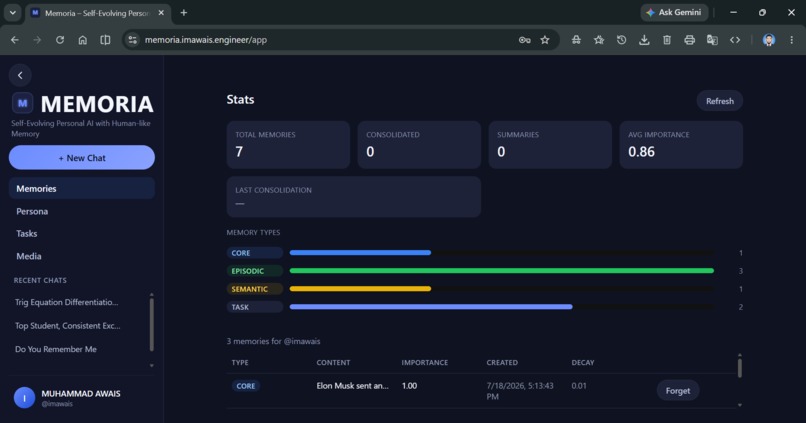Image resolution: width=806 pixels, height=423 pixels.
Task: Select the Last Consolidation card
Action: (x=354, y=197)
